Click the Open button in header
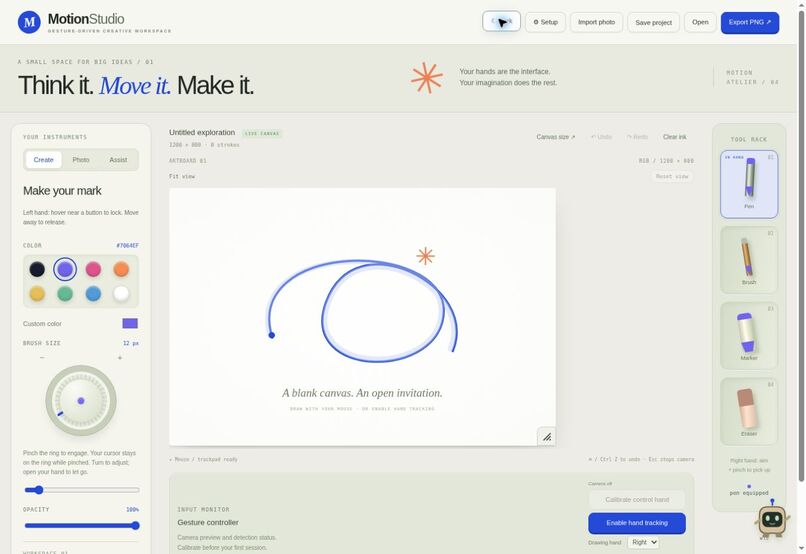Viewport: 806px width, 554px height. click(x=700, y=22)
